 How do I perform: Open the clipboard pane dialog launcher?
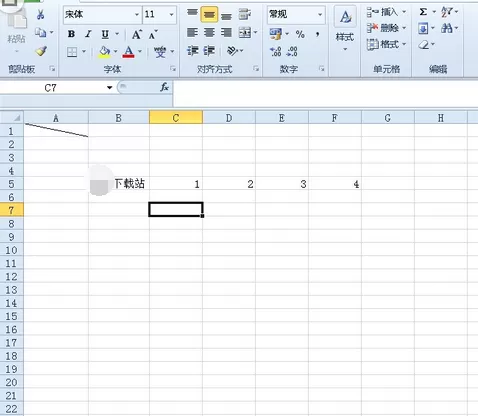click(52, 69)
